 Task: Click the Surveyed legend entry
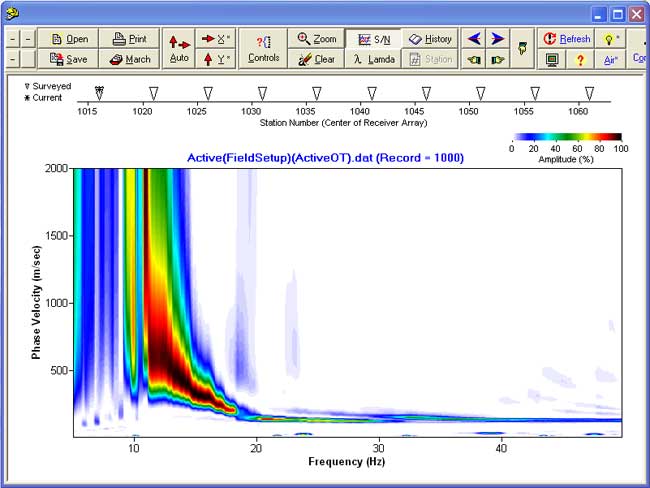[48, 86]
